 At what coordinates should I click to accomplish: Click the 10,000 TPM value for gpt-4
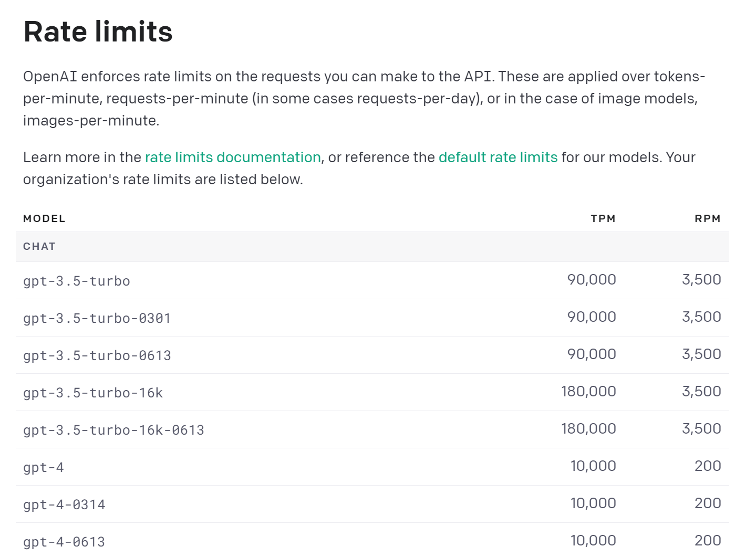[593, 466]
